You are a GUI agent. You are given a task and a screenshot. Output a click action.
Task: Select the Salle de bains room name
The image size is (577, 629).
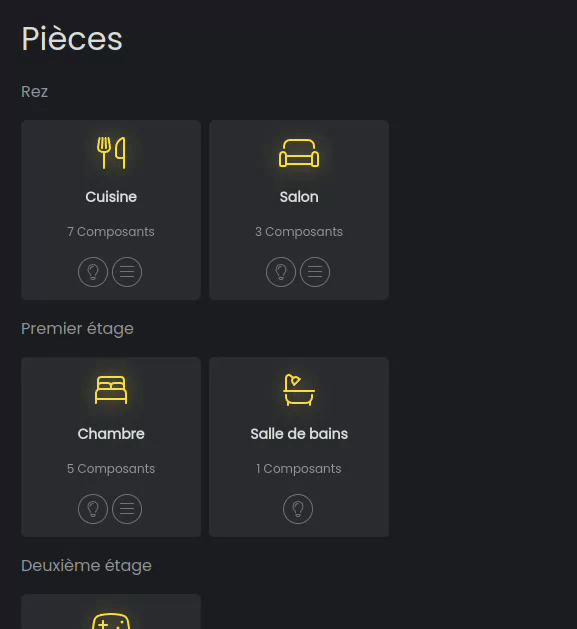(x=299, y=434)
